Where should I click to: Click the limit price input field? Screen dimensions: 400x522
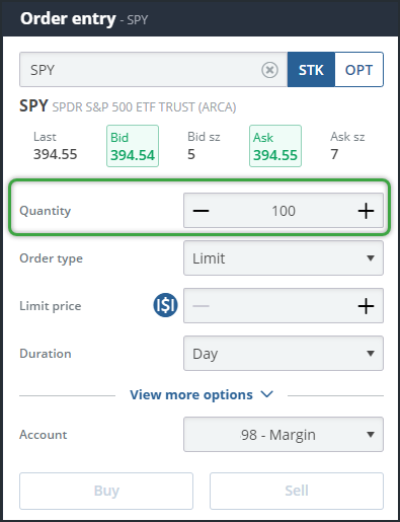(x=283, y=306)
